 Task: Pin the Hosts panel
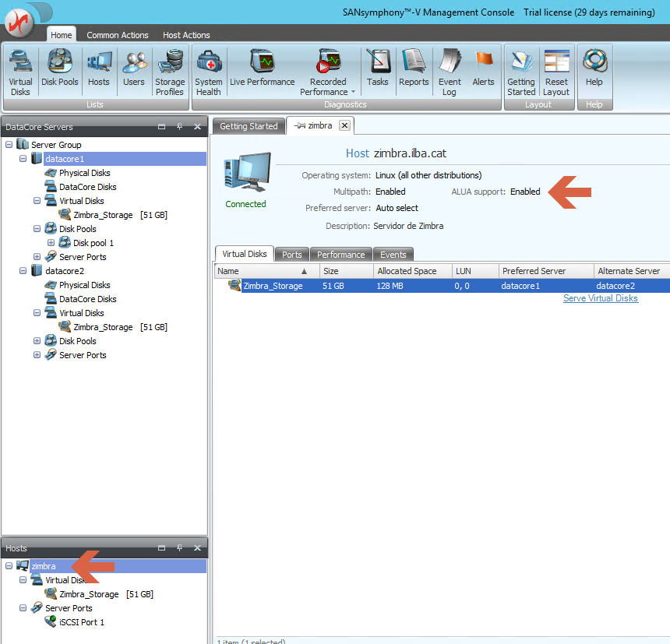pos(179,548)
